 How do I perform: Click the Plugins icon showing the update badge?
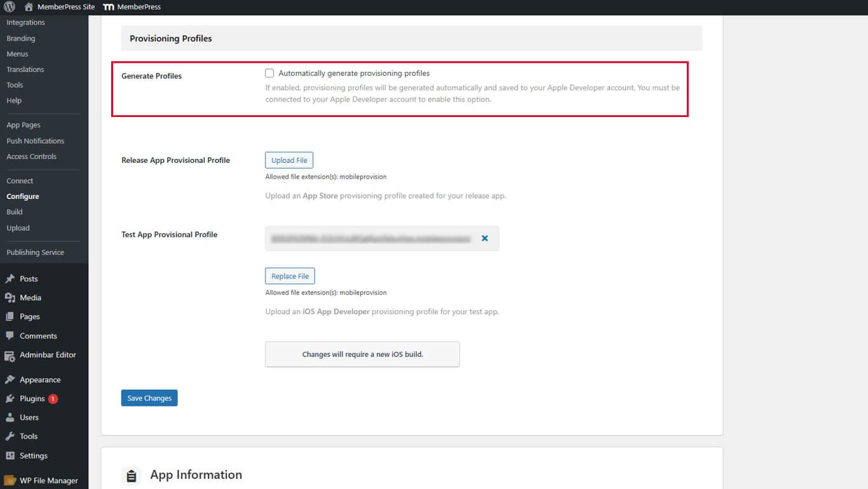tap(11, 399)
